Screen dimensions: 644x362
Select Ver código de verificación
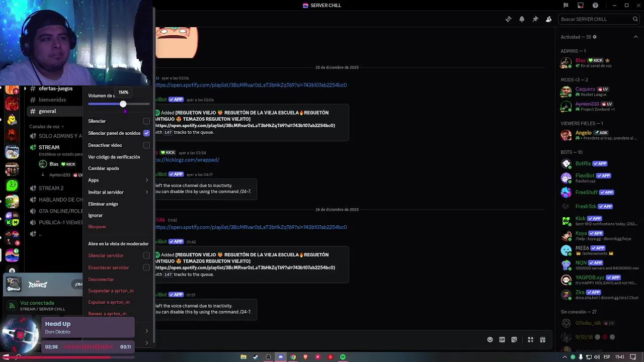(114, 157)
